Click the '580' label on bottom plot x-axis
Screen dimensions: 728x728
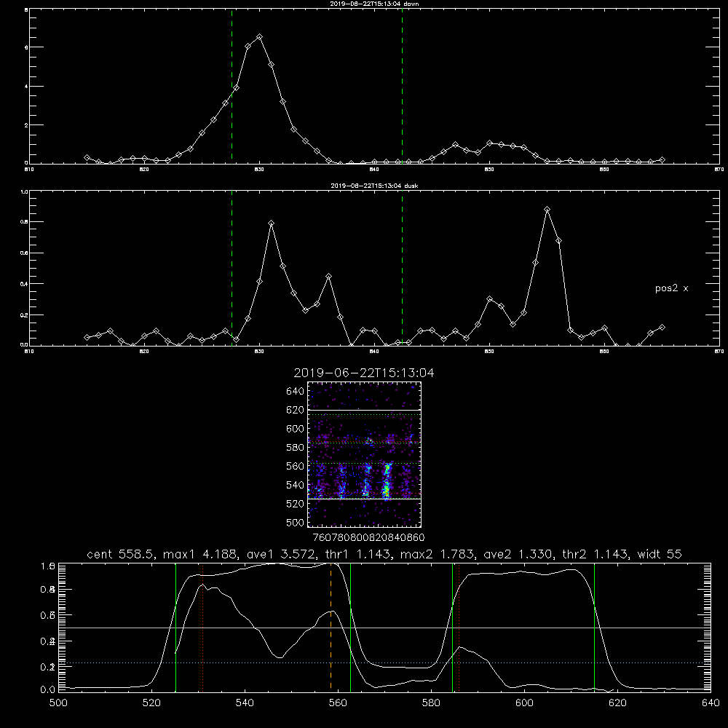click(x=431, y=703)
